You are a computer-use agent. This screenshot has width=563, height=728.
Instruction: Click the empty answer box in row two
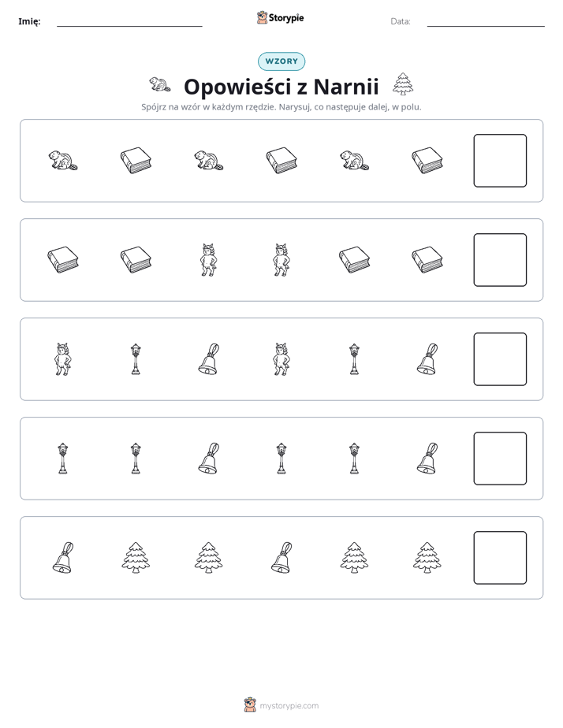pyautogui.click(x=500, y=260)
